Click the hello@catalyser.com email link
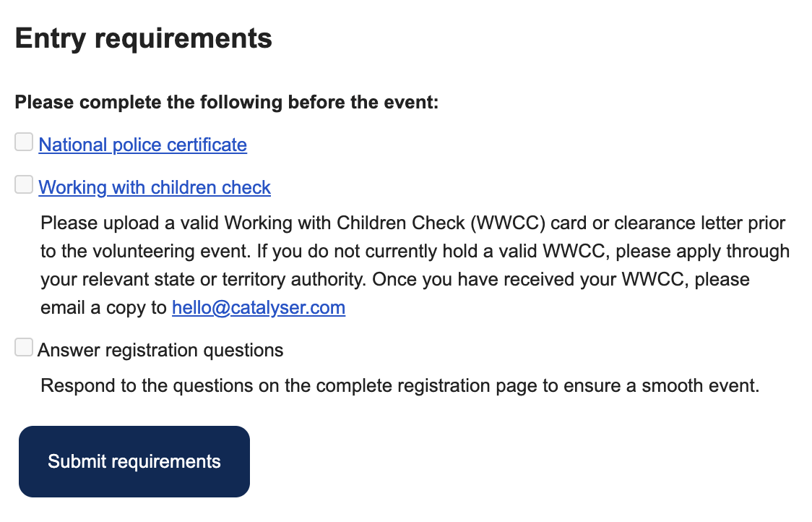The image size is (812, 522). pos(259,307)
